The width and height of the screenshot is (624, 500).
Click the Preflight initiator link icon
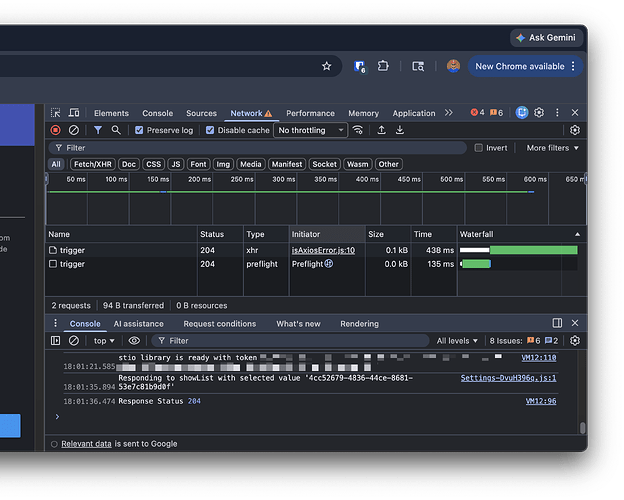[x=329, y=264]
